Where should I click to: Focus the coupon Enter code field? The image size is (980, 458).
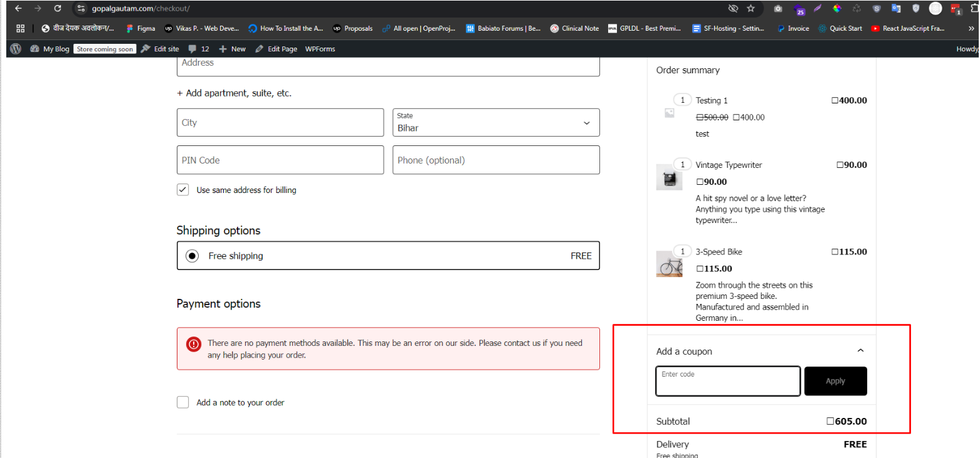(727, 382)
